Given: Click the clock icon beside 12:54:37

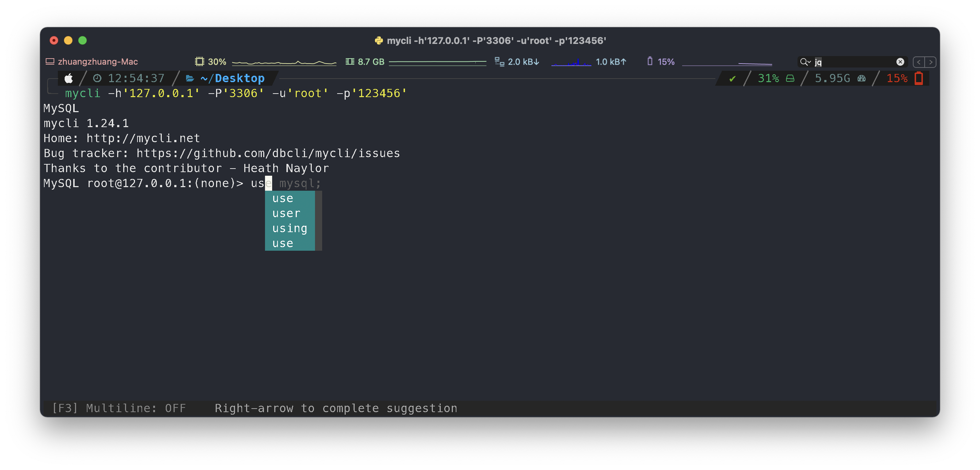Looking at the screenshot, I should coord(97,79).
